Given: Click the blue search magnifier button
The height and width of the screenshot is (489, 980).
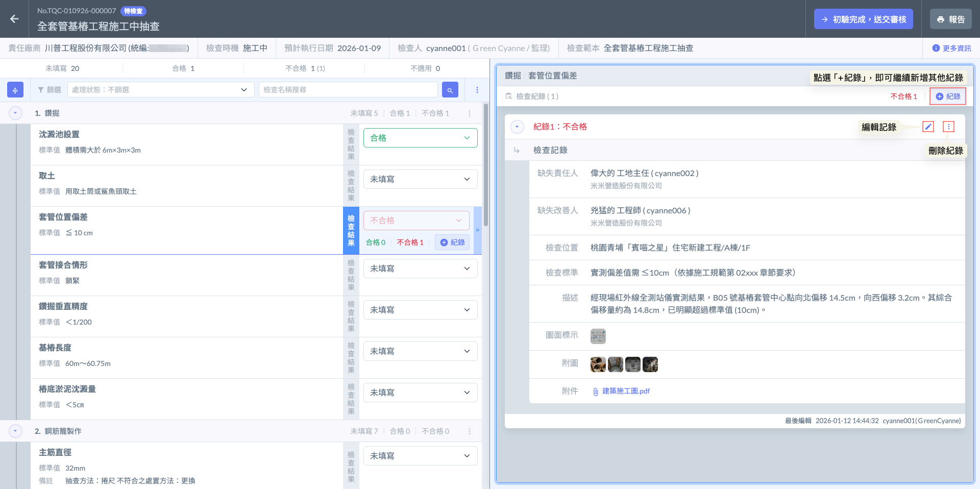Looking at the screenshot, I should coord(450,90).
